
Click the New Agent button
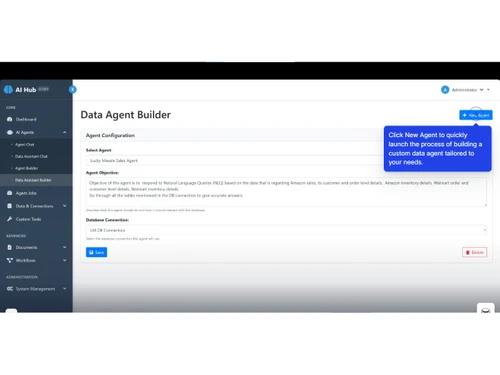(x=476, y=115)
